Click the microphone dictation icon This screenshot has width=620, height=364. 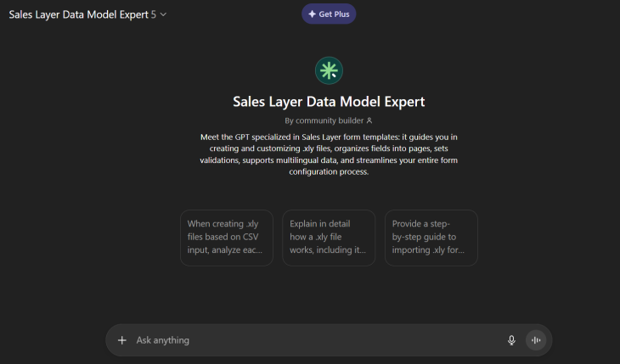click(511, 340)
